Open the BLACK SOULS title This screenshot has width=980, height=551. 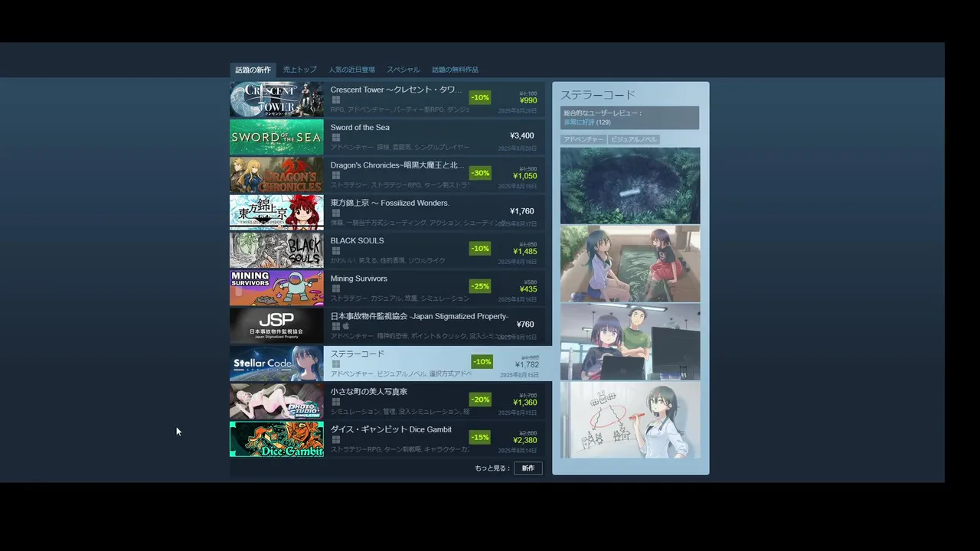tap(358, 240)
